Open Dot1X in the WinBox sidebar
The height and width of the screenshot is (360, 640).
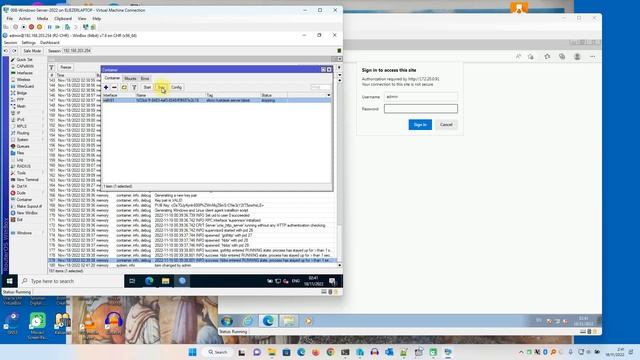click(22, 186)
